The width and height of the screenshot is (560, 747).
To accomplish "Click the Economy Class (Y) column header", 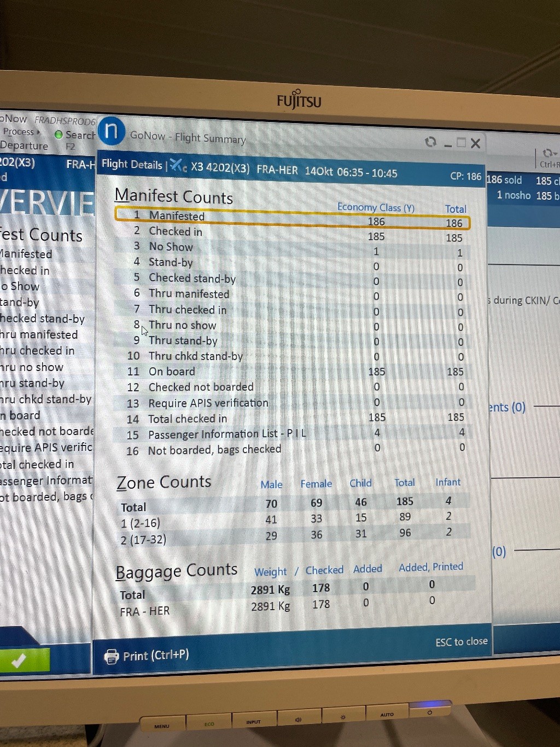I will coord(376,207).
